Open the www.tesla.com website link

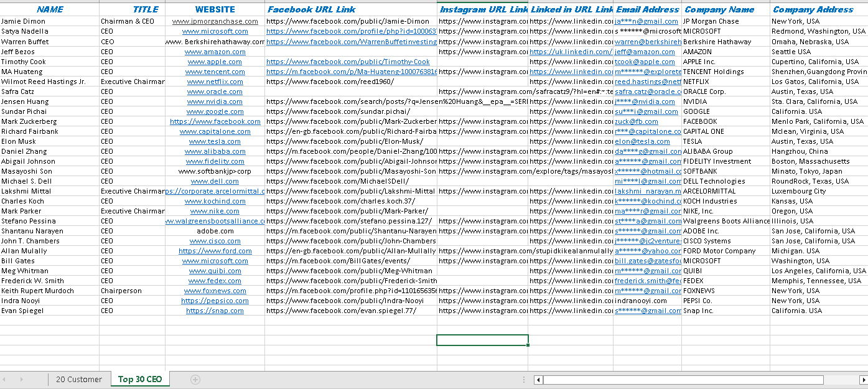[x=215, y=141]
